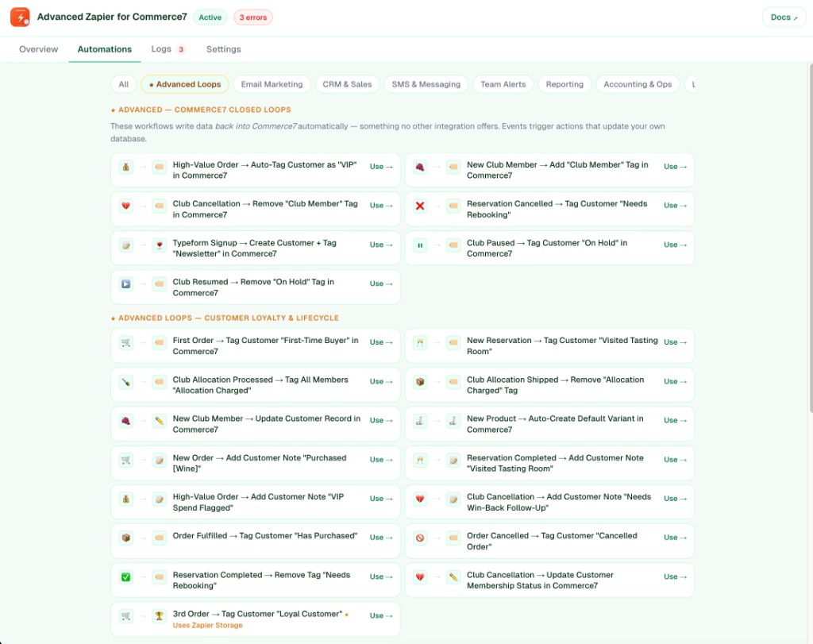
Task: Select the Automations tab
Action: coord(104,49)
